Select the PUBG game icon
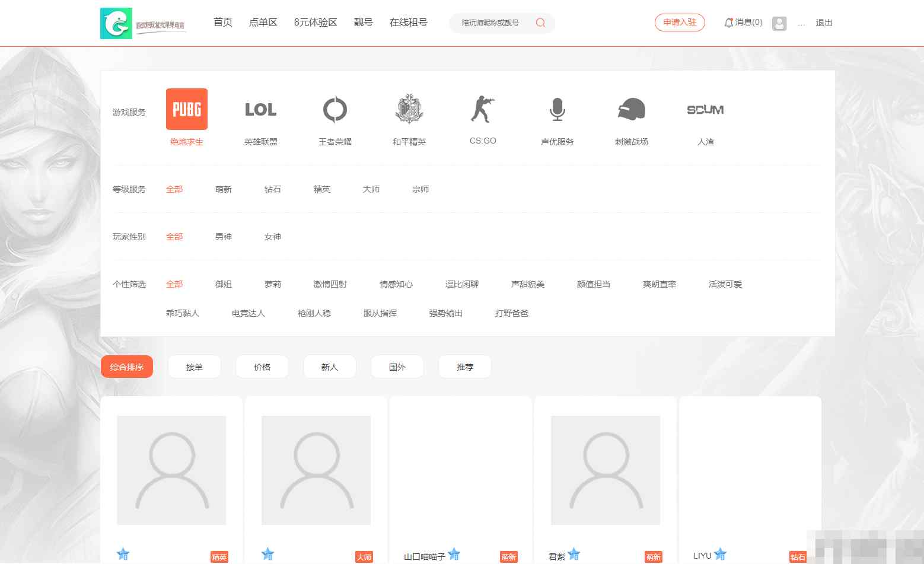The image size is (924, 564). [x=186, y=109]
